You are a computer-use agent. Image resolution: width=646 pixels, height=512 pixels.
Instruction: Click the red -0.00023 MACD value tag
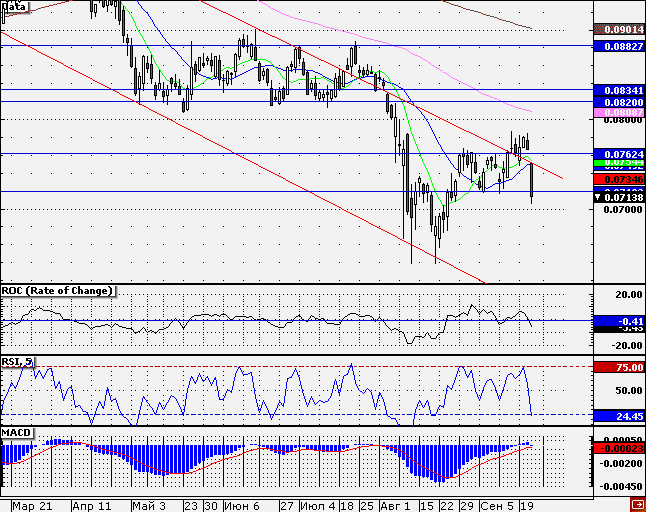pyautogui.click(x=617, y=449)
